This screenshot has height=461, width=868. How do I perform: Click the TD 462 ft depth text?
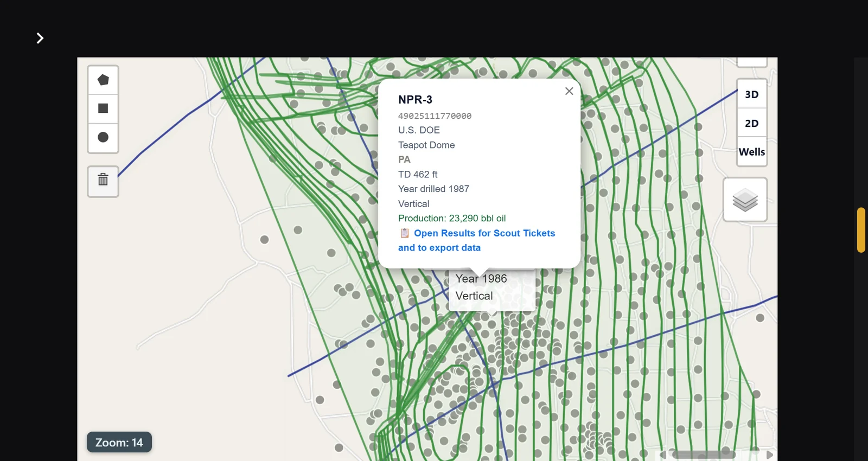418,174
